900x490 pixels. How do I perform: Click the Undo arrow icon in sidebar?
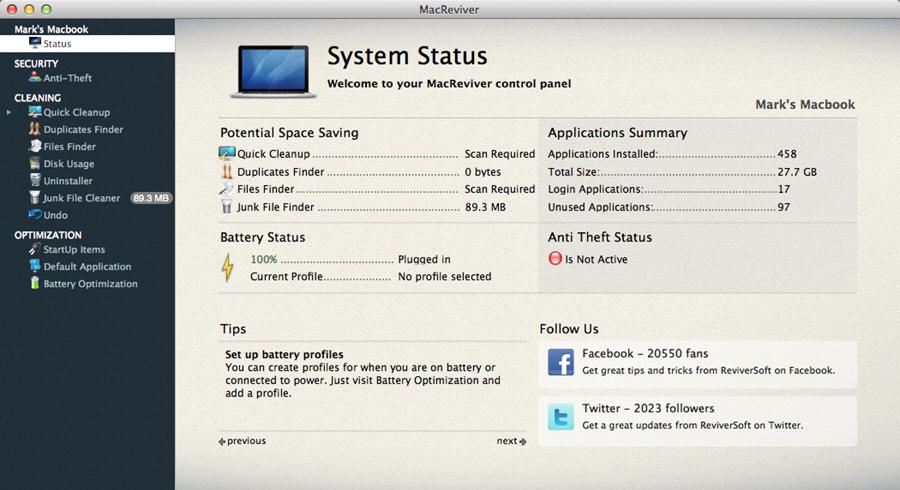click(x=35, y=215)
